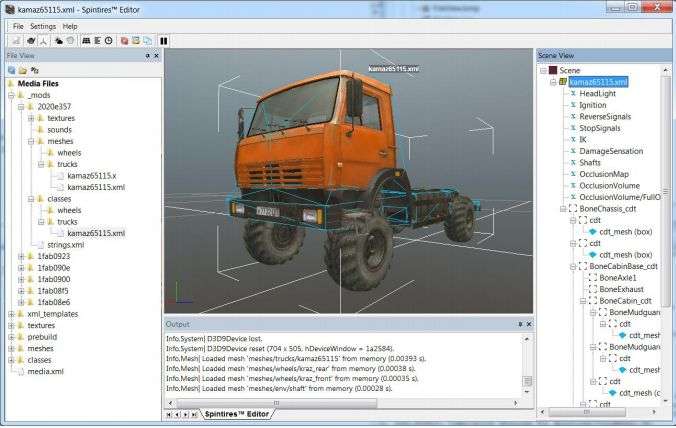Click the folder icon in File View toolbar
The height and width of the screenshot is (428, 676).
(x=23, y=70)
